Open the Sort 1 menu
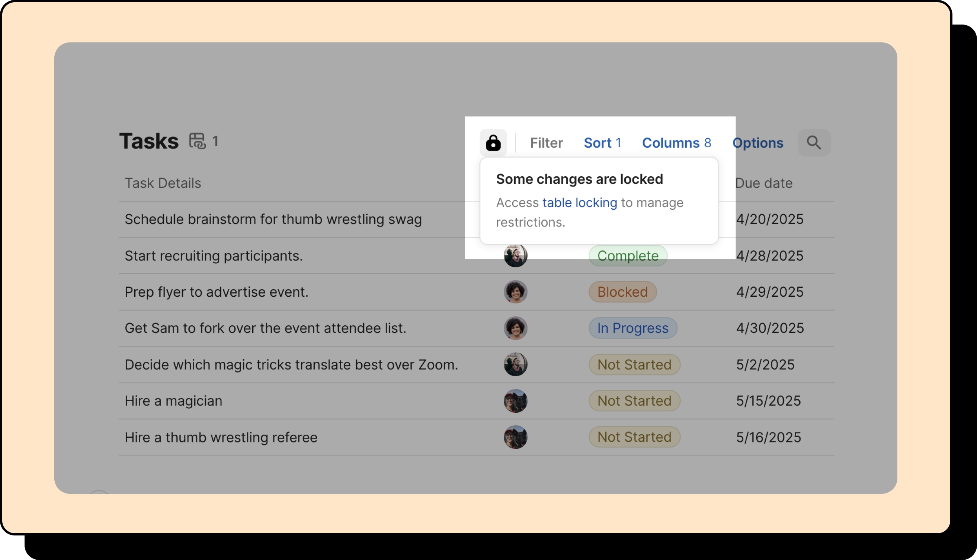 pyautogui.click(x=602, y=143)
